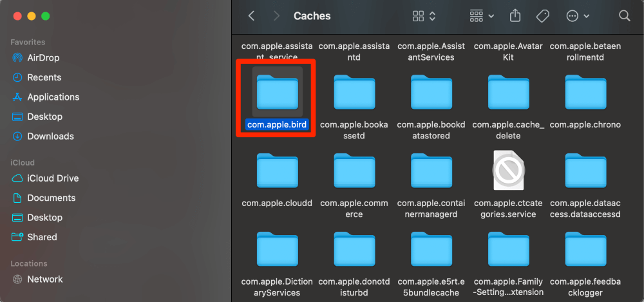
Task: Select the com.apple.commerce folder
Action: [354, 171]
